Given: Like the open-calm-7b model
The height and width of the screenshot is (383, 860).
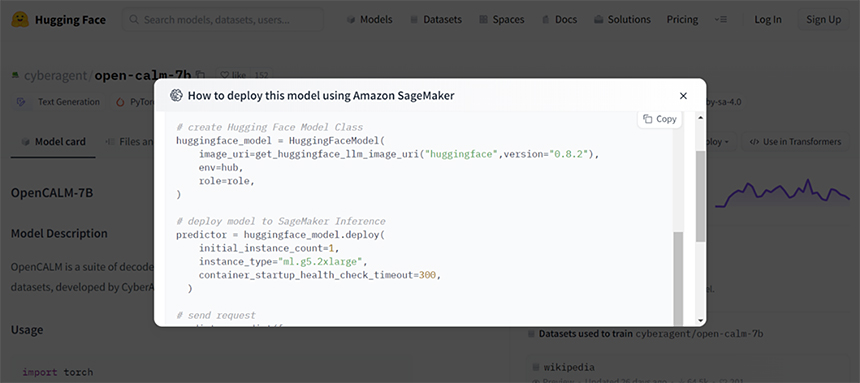Looking at the screenshot, I should 233,75.
